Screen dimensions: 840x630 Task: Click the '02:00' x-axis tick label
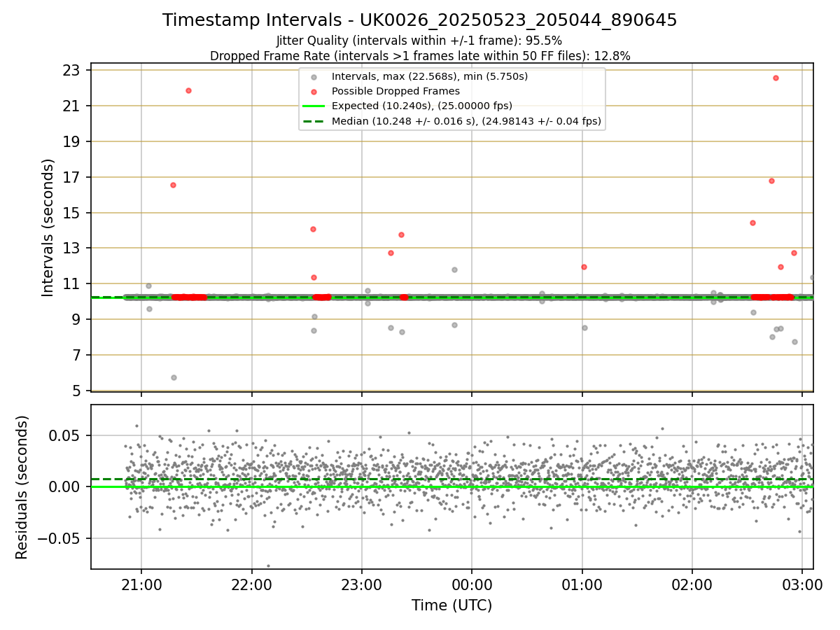692,584
